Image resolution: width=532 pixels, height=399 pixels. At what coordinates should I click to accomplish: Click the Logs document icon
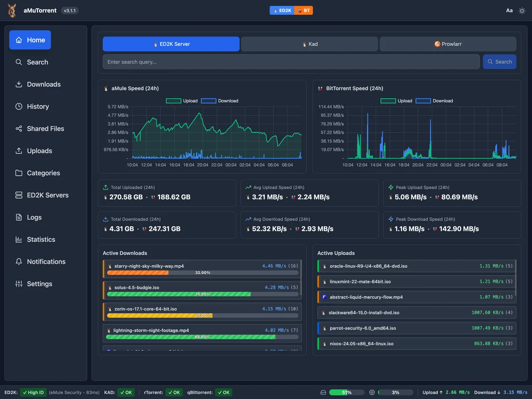[19, 217]
